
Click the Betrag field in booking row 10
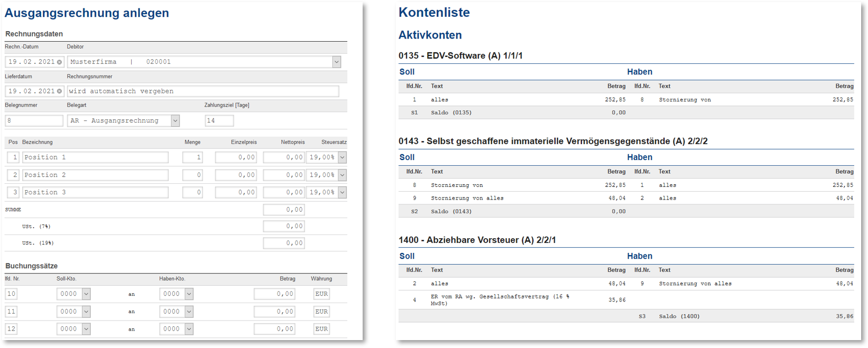click(274, 294)
